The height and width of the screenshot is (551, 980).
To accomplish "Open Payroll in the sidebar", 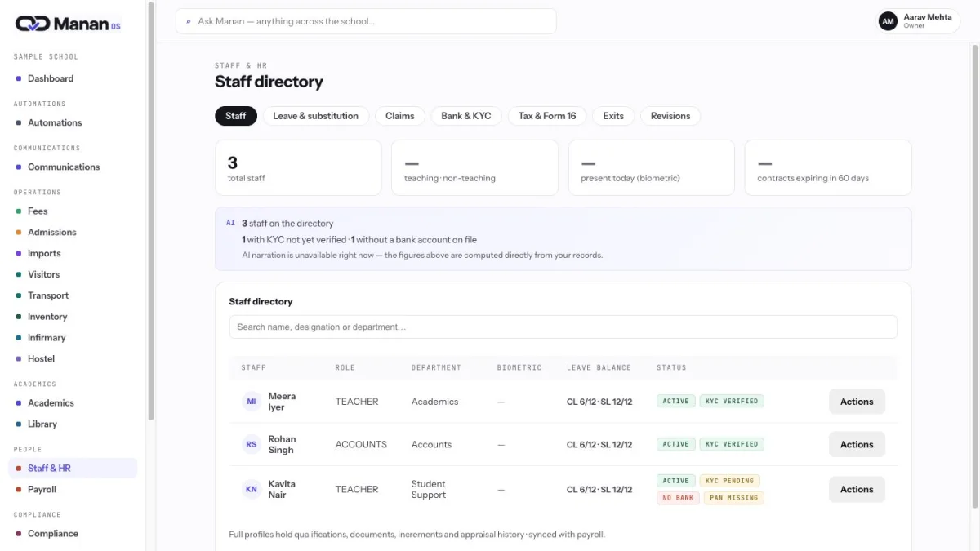I will pos(73,489).
